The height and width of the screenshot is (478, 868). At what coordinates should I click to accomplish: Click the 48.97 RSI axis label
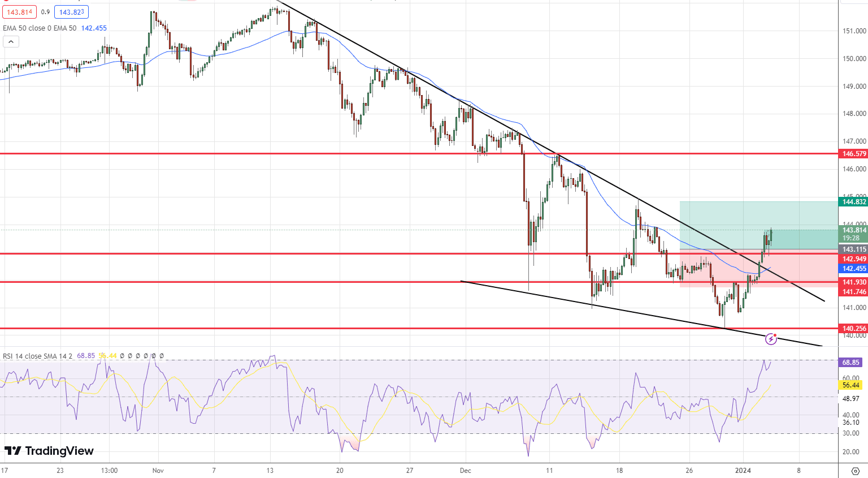[x=850, y=399]
